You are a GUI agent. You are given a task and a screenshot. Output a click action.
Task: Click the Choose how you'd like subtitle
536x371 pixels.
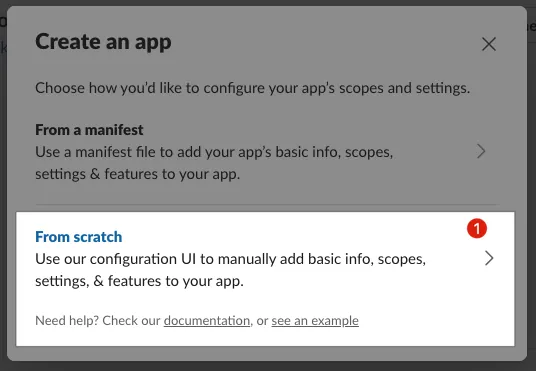coord(253,88)
